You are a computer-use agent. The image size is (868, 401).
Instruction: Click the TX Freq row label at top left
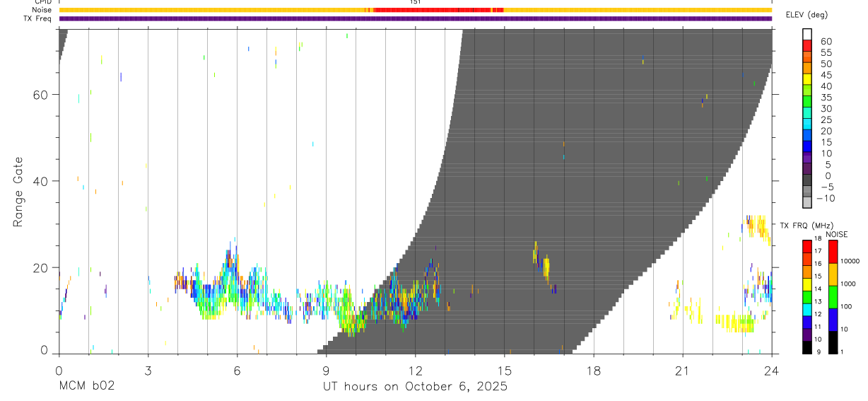[x=38, y=18]
